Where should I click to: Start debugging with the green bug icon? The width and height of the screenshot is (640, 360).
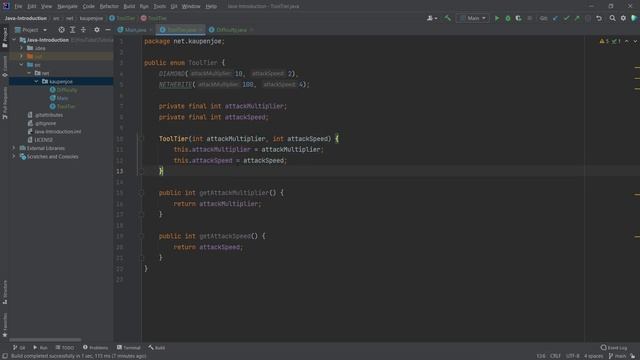508,18
